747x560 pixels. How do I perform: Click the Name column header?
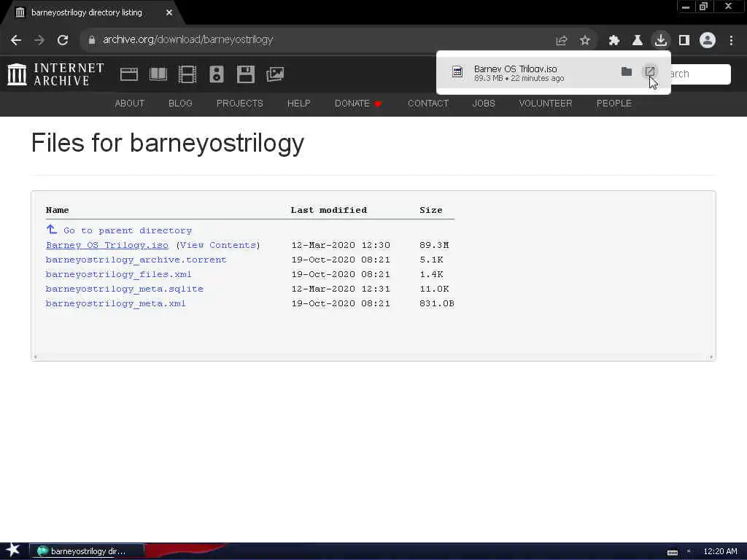57,210
